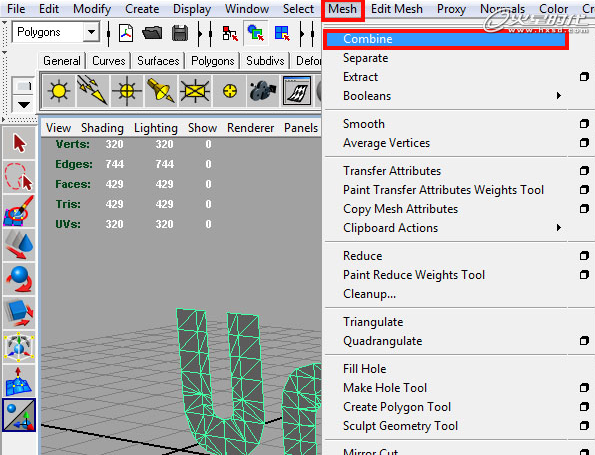The height and width of the screenshot is (455, 595).
Task: Create a point light from shelf
Action: [x=127, y=91]
